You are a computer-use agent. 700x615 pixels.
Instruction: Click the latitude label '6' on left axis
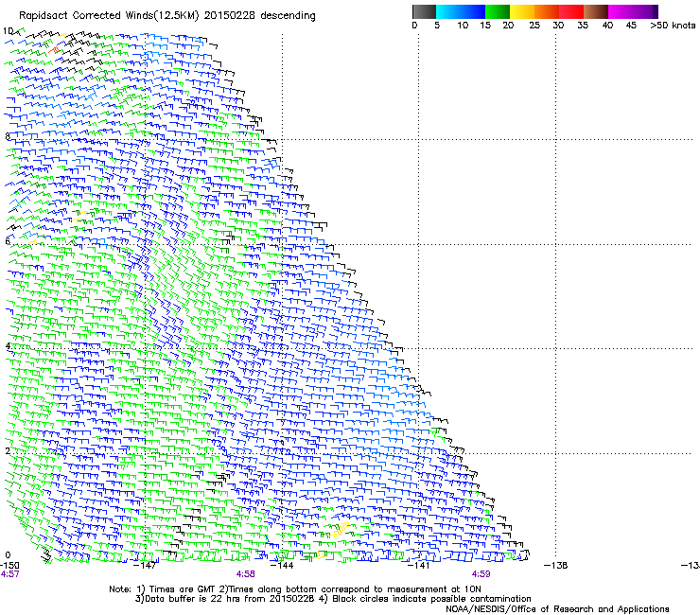8,241
